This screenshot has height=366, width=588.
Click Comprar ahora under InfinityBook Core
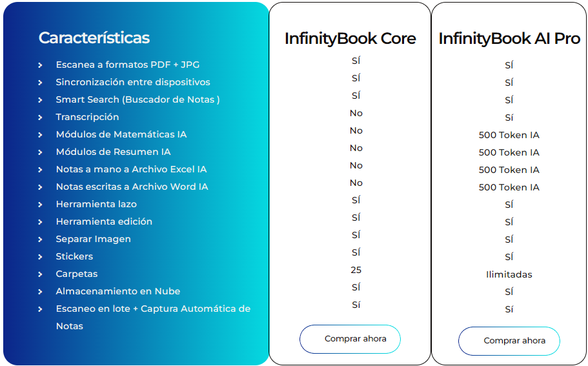pyautogui.click(x=350, y=339)
